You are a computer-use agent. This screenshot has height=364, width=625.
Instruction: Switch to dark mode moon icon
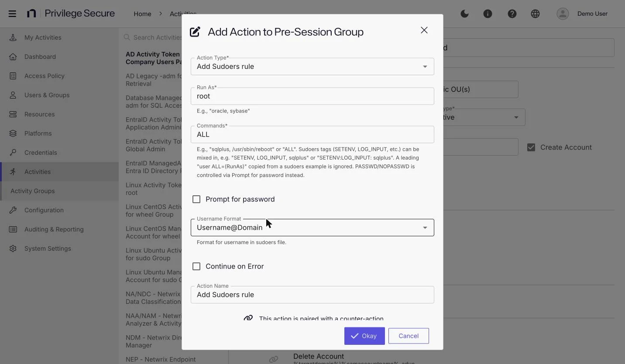(x=464, y=14)
